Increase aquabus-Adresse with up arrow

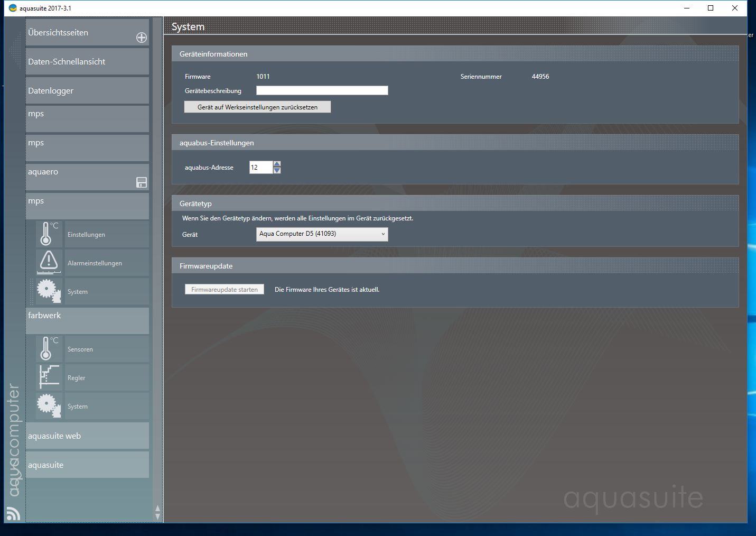(277, 164)
